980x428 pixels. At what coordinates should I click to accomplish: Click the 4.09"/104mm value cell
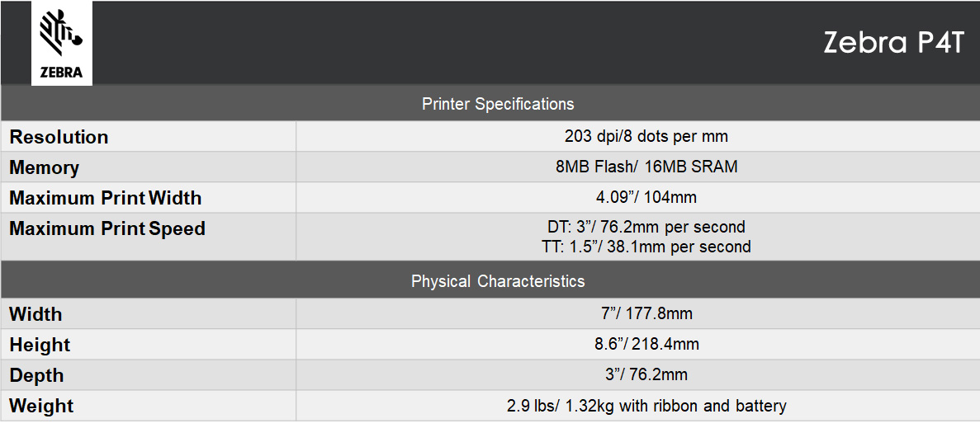(646, 197)
